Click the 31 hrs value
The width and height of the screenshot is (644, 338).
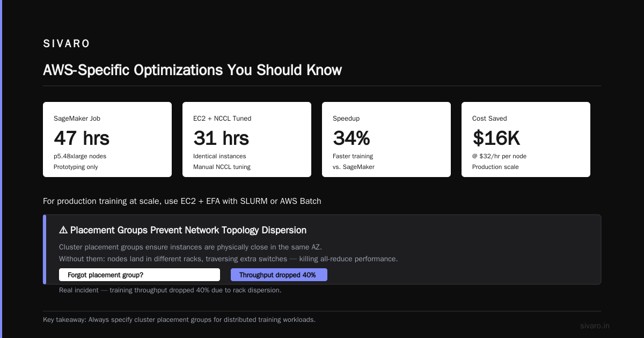point(221,138)
